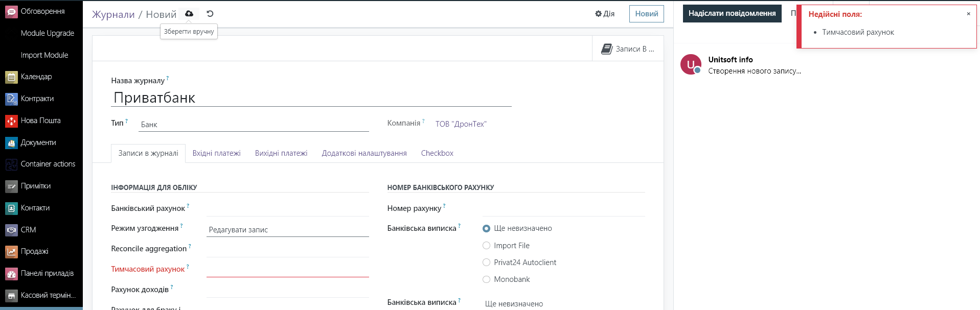Select the Privat24 Autoclient radio option
This screenshot has height=310, width=980.
click(x=486, y=263)
